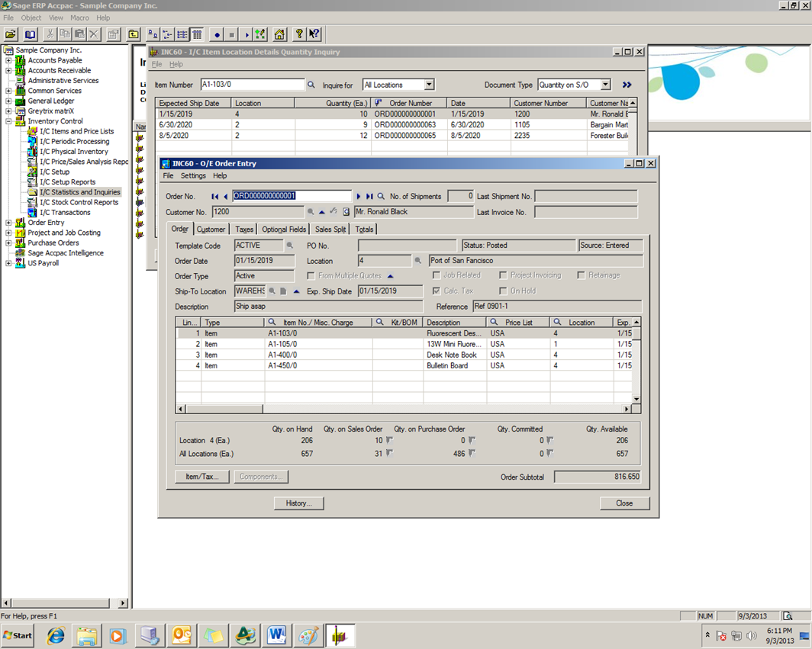Open Settings menu in O/E Order Entry
The height and width of the screenshot is (649, 812).
point(193,175)
